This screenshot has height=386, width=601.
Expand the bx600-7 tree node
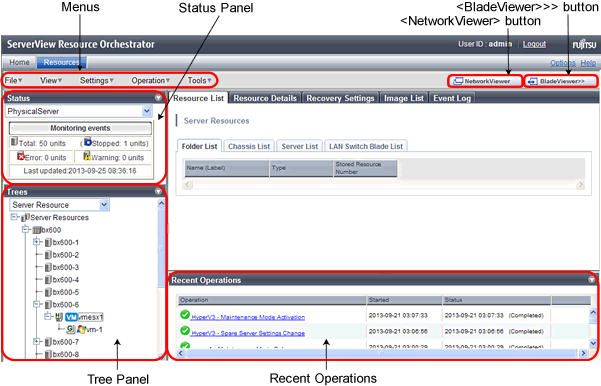(x=37, y=341)
